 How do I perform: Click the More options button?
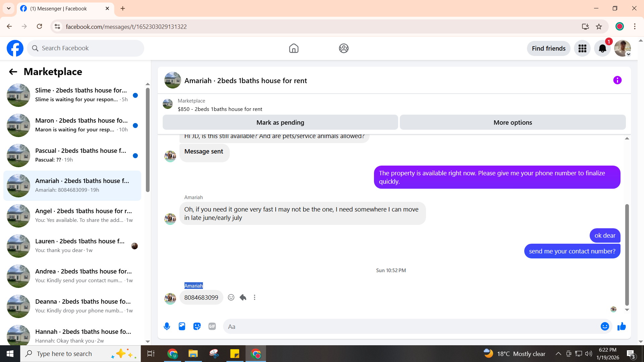coord(513,123)
